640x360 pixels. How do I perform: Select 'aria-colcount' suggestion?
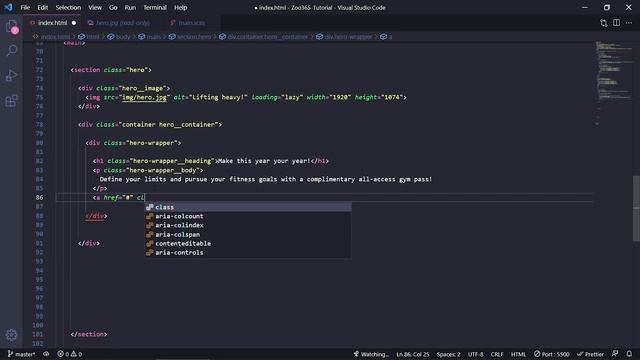click(x=248, y=216)
